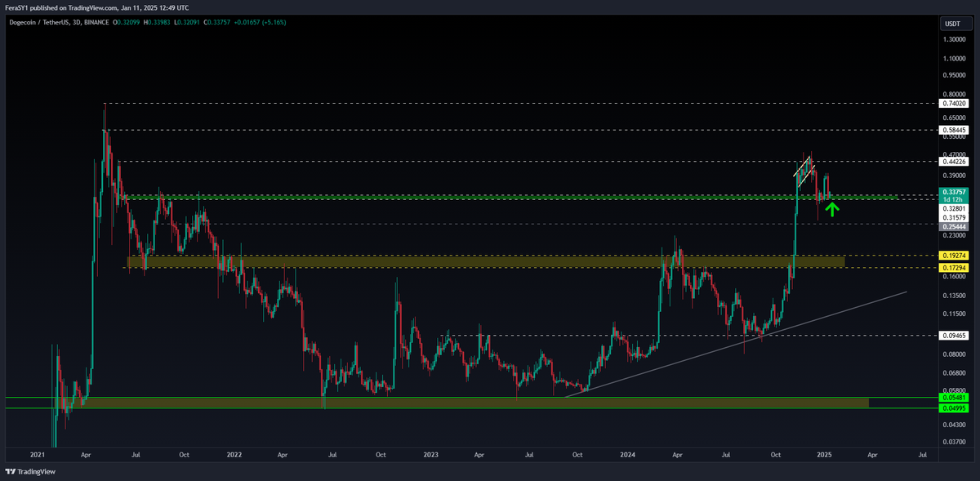
Task: Click the 2022 label on time axis
Action: pos(235,453)
